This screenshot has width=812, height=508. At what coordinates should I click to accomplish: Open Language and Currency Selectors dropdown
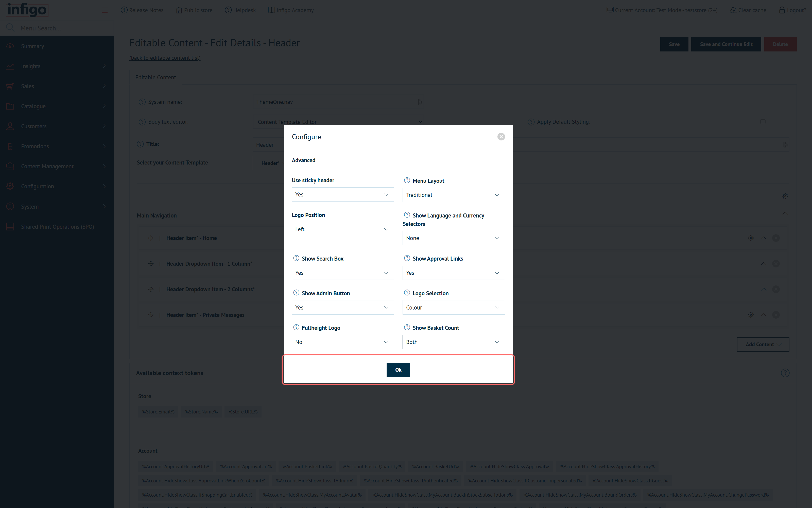pos(453,238)
